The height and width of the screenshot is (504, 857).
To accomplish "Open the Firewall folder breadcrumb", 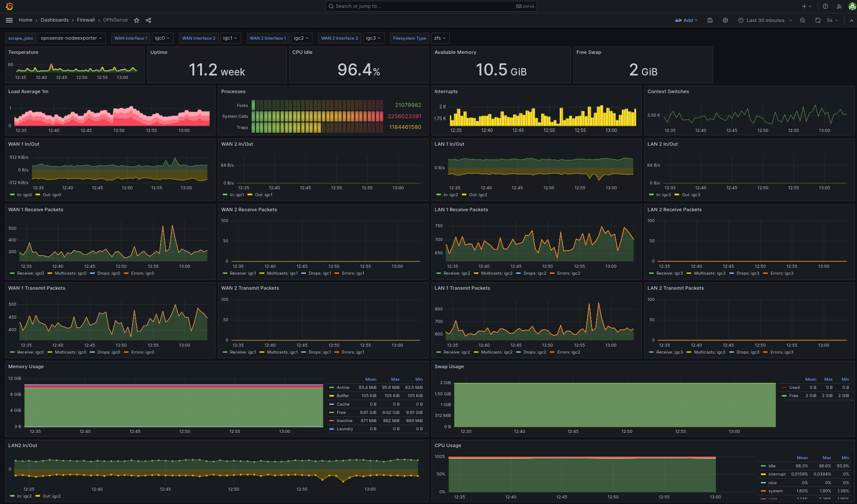I will pos(86,20).
